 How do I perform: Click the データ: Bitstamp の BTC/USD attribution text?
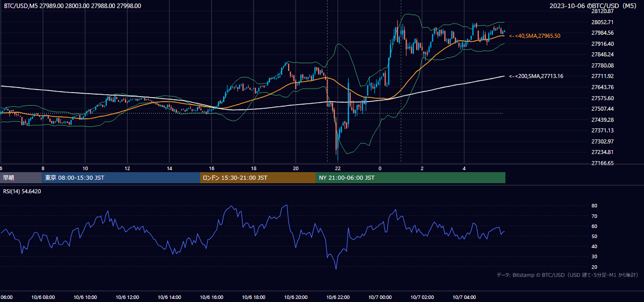[x=567, y=275]
